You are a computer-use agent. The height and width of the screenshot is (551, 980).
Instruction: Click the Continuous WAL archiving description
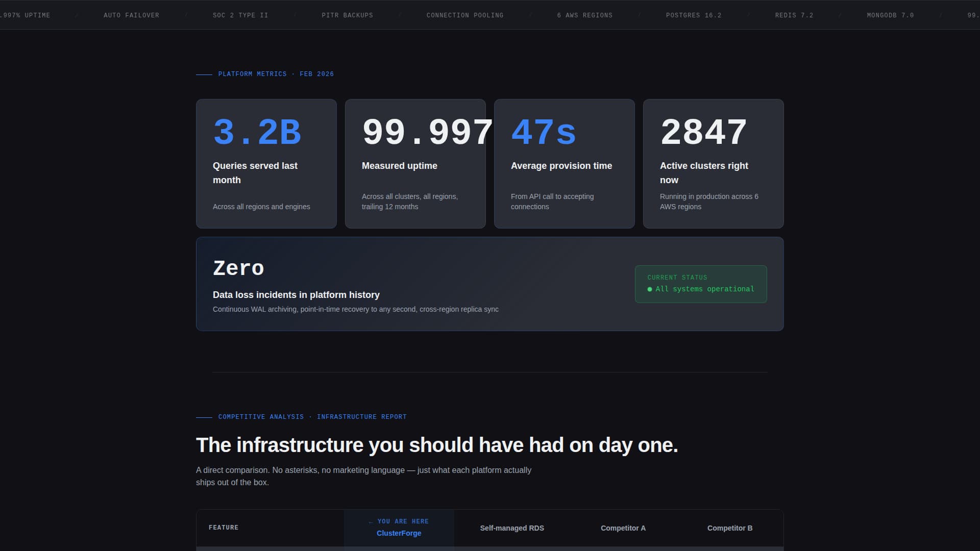coord(356,309)
